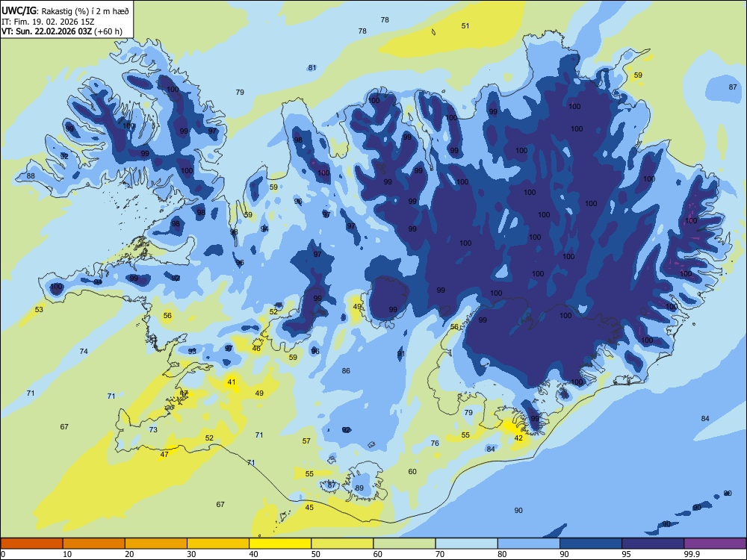Select the value 74 over the western sea
Viewport: 747px width, 560px height.
coord(84,352)
